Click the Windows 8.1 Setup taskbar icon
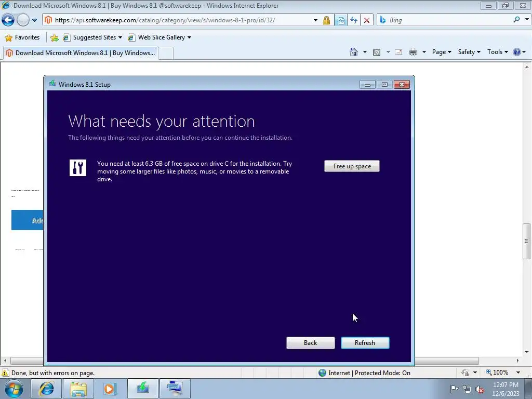Screen dimensions: 532x399 (143, 389)
